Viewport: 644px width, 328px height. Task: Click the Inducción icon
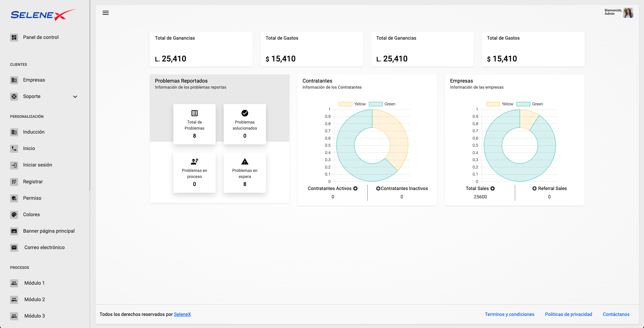tap(14, 132)
